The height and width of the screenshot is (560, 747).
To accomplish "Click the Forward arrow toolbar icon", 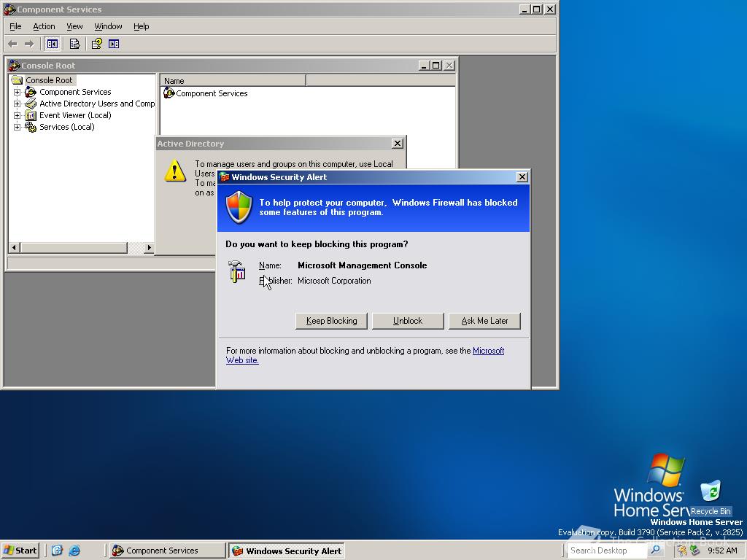I will [x=29, y=44].
